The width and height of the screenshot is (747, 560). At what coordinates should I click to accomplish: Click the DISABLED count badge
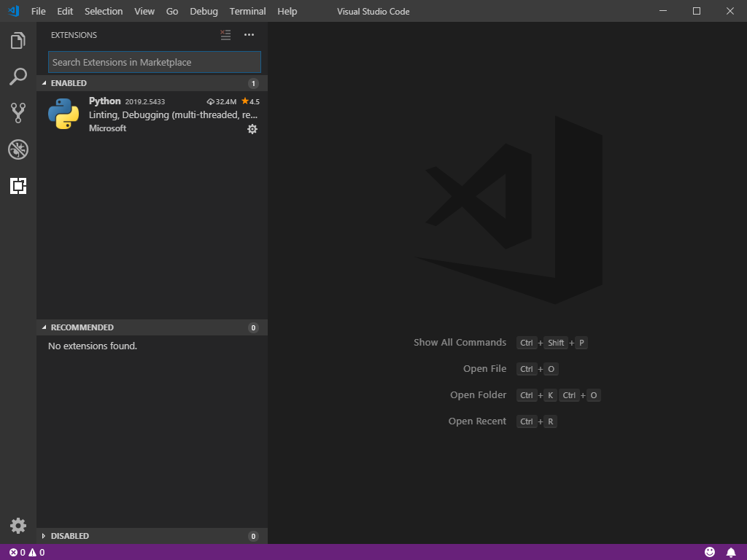click(253, 536)
